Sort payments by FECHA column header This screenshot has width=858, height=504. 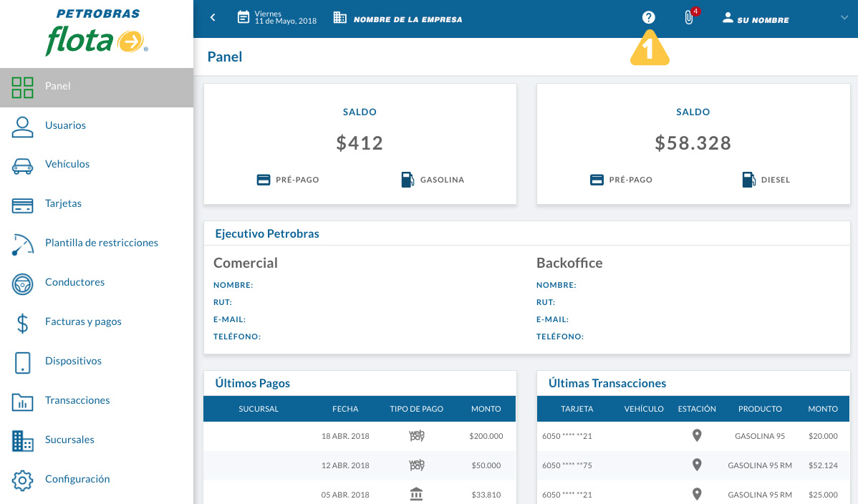click(345, 409)
